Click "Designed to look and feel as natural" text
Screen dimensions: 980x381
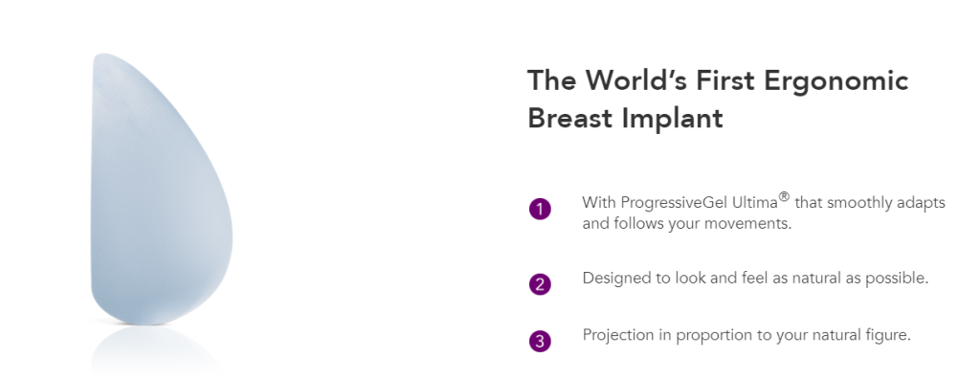pos(705,278)
